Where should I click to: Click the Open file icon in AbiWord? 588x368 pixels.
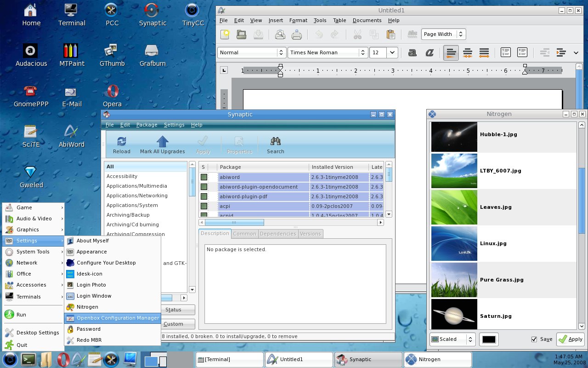click(241, 34)
